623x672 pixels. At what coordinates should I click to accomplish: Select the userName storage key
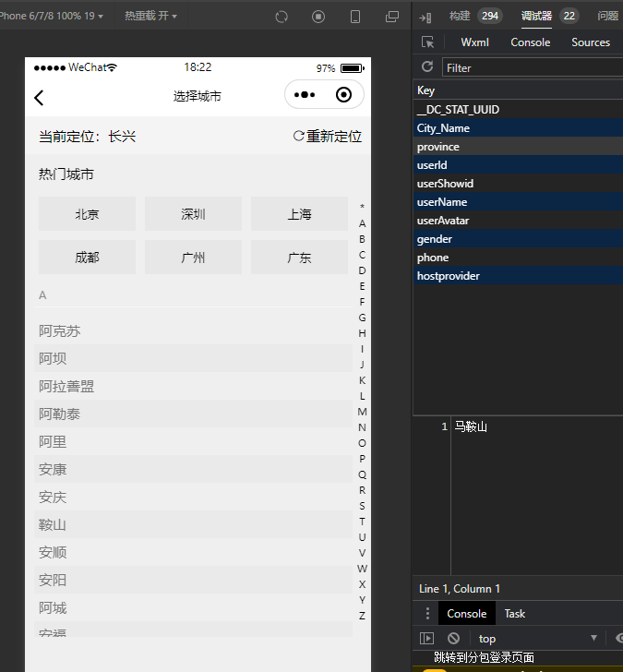518,201
